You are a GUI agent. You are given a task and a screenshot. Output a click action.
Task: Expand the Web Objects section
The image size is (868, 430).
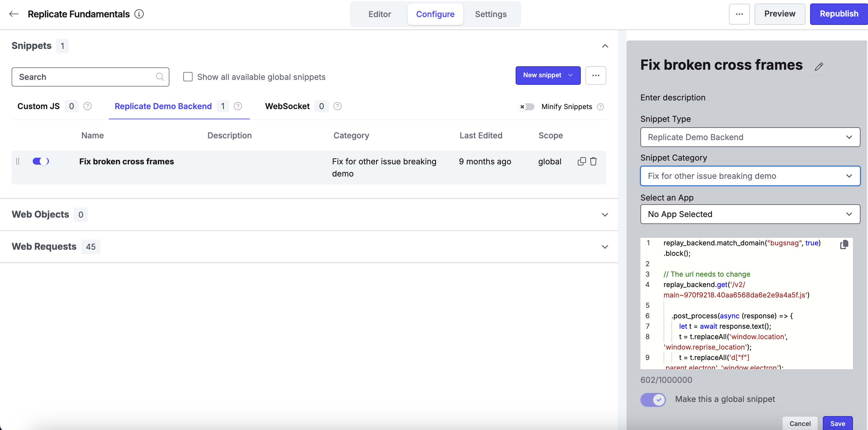605,215
